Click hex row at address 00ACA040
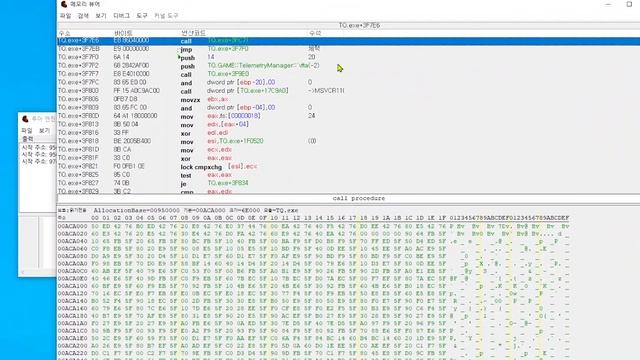Viewport: 640px width, 360px height. pos(313,241)
